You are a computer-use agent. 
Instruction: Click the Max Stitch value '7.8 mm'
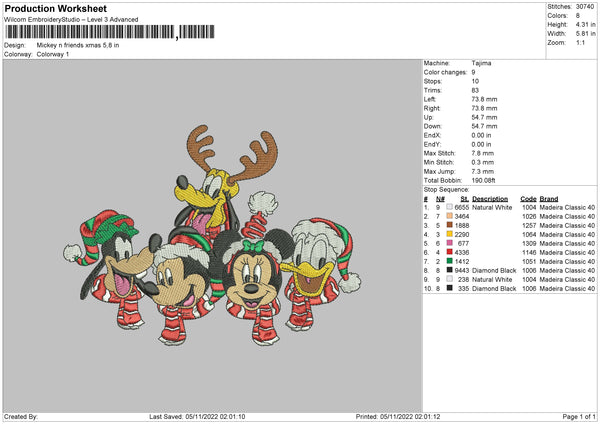483,153
